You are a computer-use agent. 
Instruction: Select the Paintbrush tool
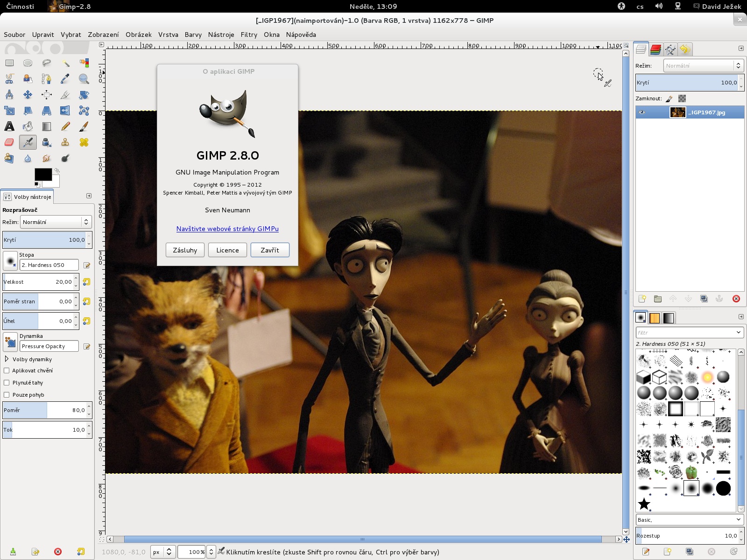pos(84,126)
